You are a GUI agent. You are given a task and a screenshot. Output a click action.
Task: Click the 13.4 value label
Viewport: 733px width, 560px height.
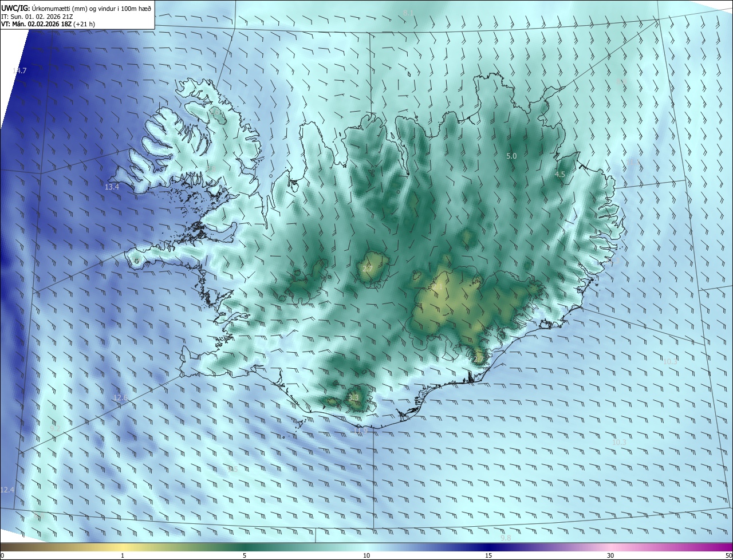point(112,187)
